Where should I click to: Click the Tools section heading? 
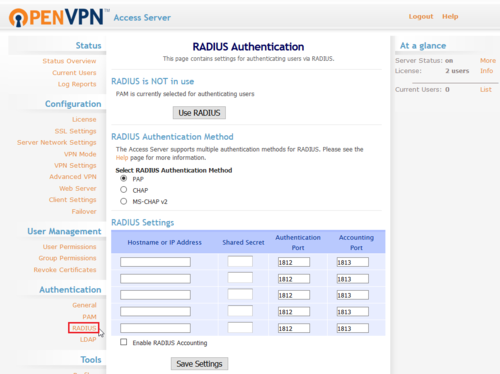91,360
